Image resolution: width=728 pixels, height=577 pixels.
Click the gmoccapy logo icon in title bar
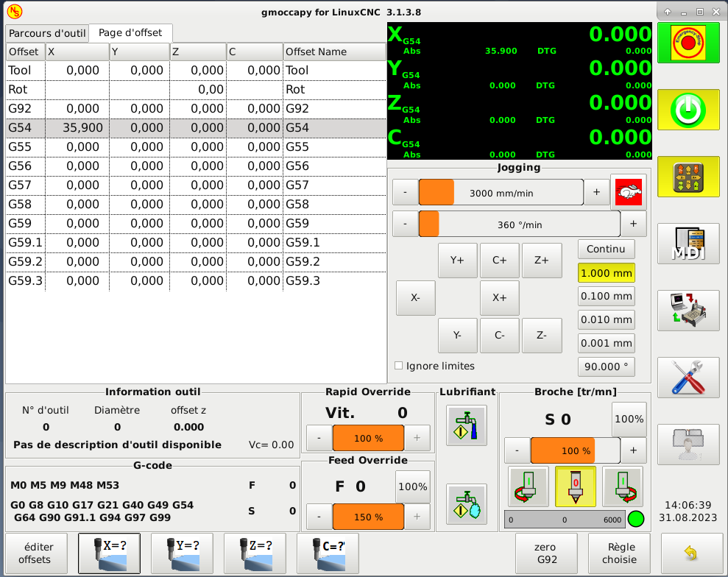15,12
